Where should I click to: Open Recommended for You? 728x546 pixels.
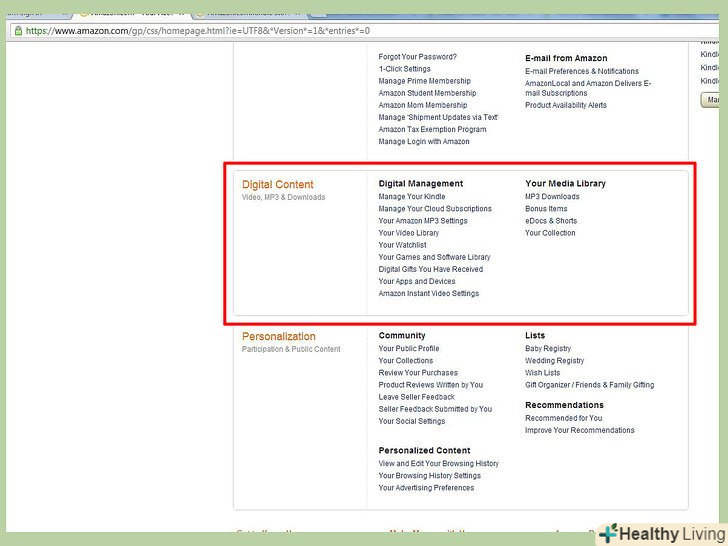point(564,418)
